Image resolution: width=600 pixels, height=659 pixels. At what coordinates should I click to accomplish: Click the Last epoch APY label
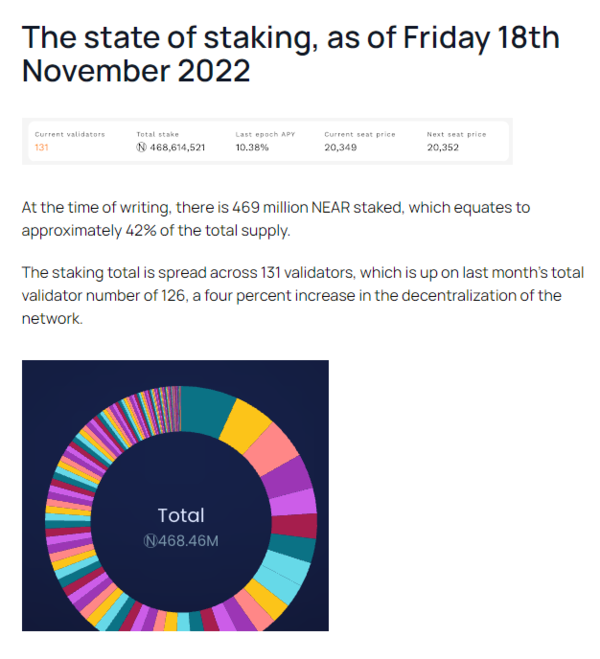pos(264,133)
